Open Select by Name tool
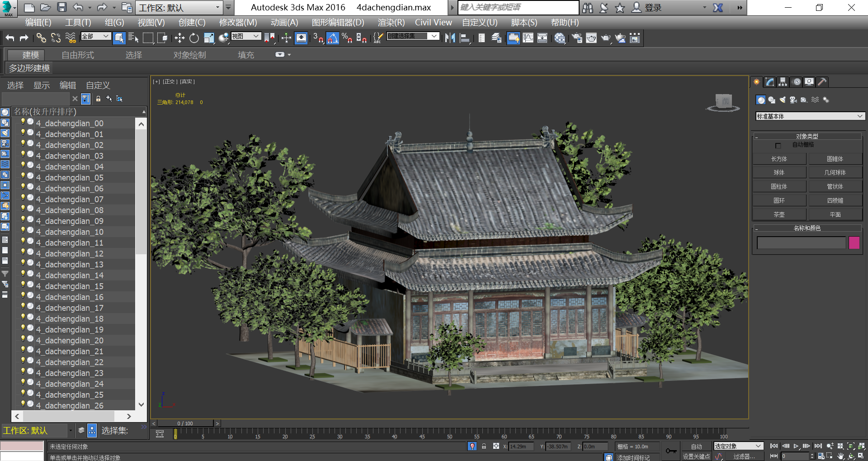 (133, 38)
